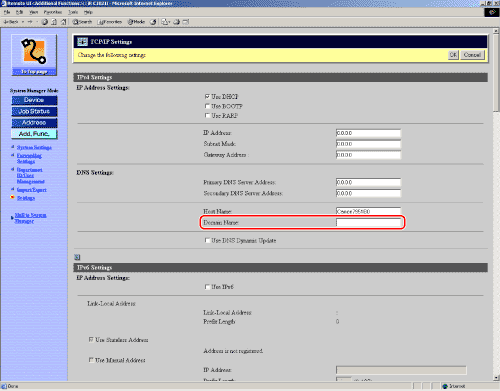Image resolution: width=500 pixels, height=391 pixels.
Task: Enable the Use BOOTP checkbox
Action: tap(207, 106)
